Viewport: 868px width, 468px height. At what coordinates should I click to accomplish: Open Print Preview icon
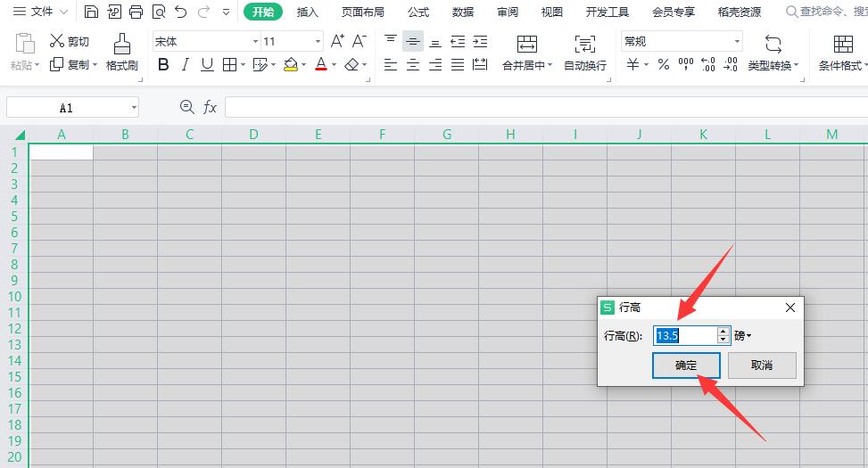pos(159,12)
